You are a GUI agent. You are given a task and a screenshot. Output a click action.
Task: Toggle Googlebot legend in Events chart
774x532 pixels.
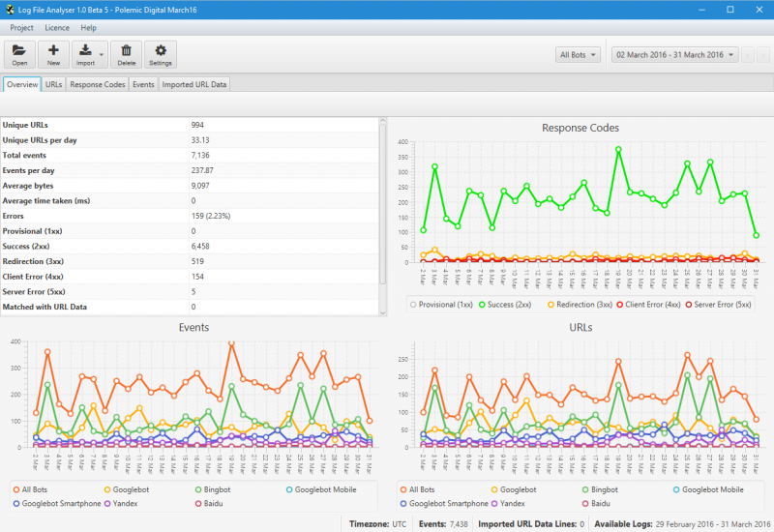point(127,489)
